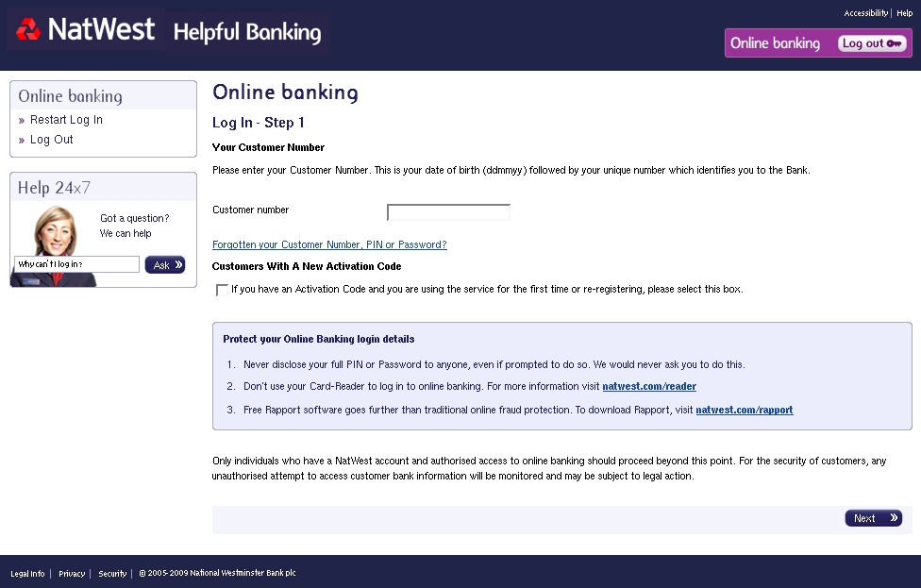The height and width of the screenshot is (588, 921).
Task: Visit the natwest.com/reader link
Action: [x=649, y=387]
